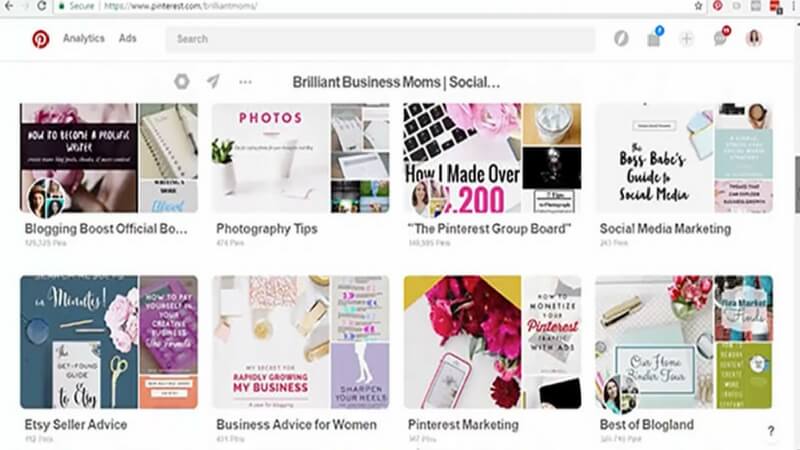Open the messages speech bubble icon
The image size is (800, 450).
click(x=720, y=39)
